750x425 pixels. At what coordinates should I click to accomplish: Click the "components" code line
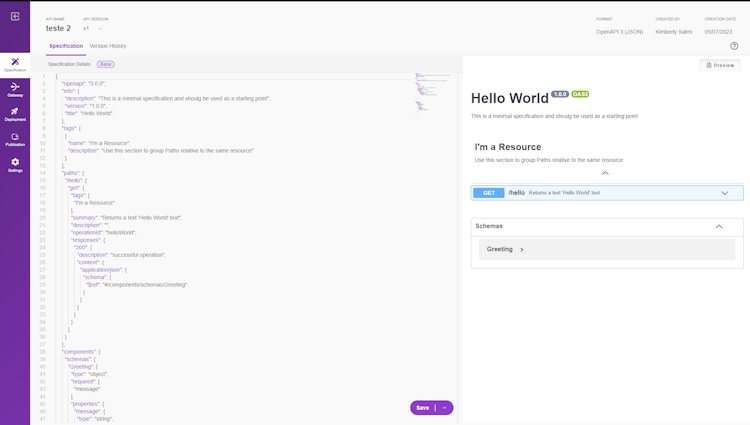81,352
